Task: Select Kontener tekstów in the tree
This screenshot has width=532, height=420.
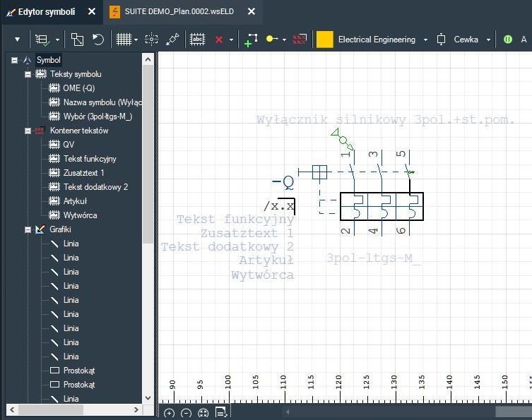Action: (79, 131)
